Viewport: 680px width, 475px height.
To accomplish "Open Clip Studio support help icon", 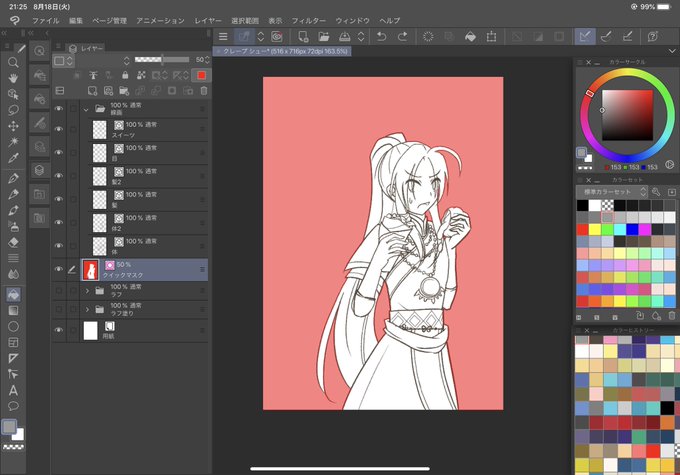I will 653,37.
